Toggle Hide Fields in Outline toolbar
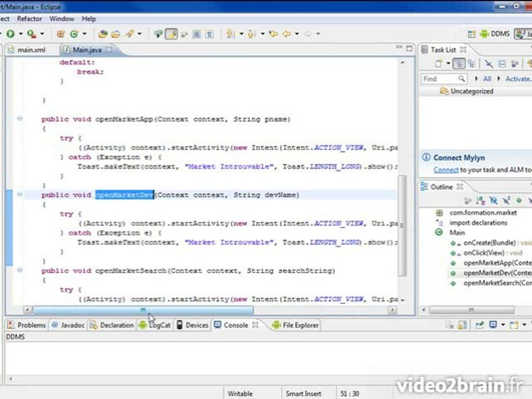This screenshot has height=399, width=532. coord(493,201)
